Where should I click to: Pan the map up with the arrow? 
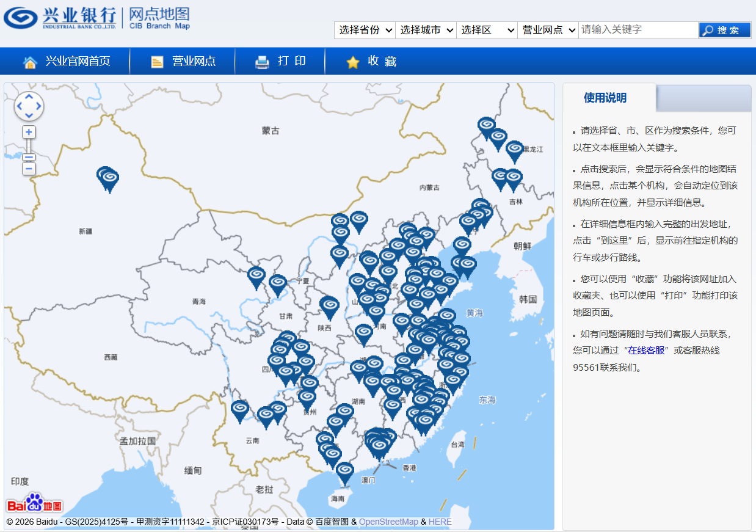[29, 97]
